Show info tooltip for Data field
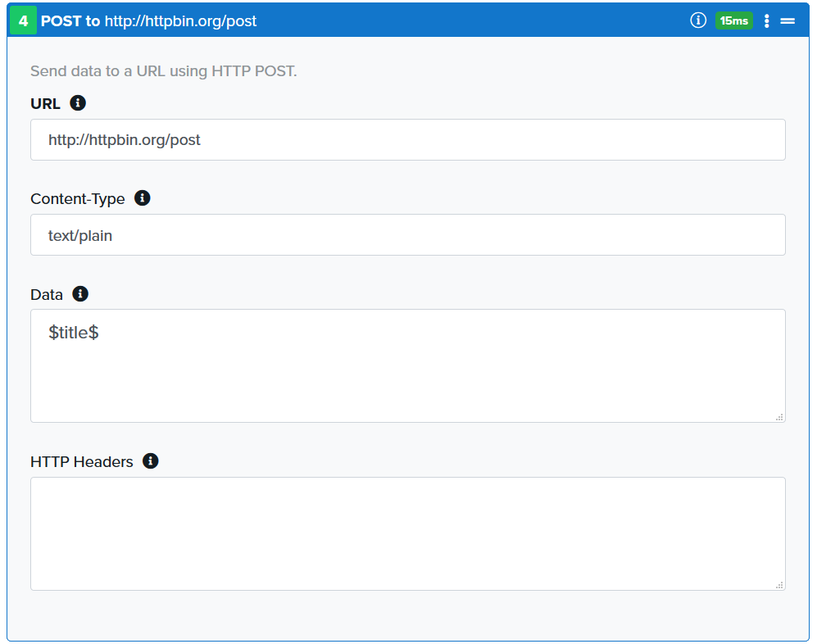Image resolution: width=817 pixels, height=644 pixels. [x=80, y=294]
